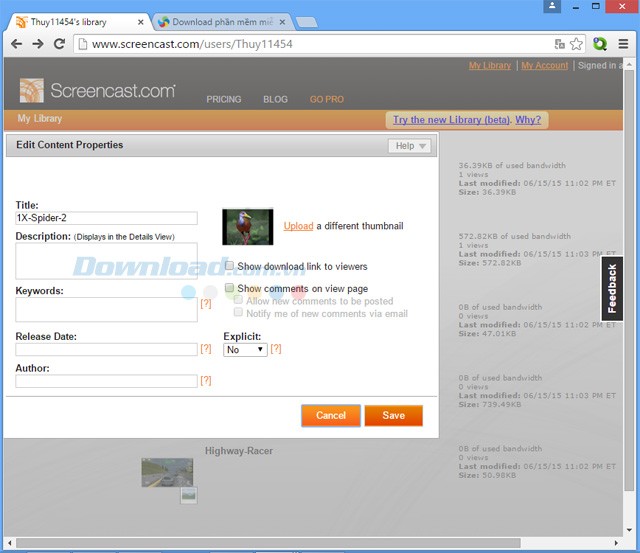Open the Chrome user profile button

552,6
